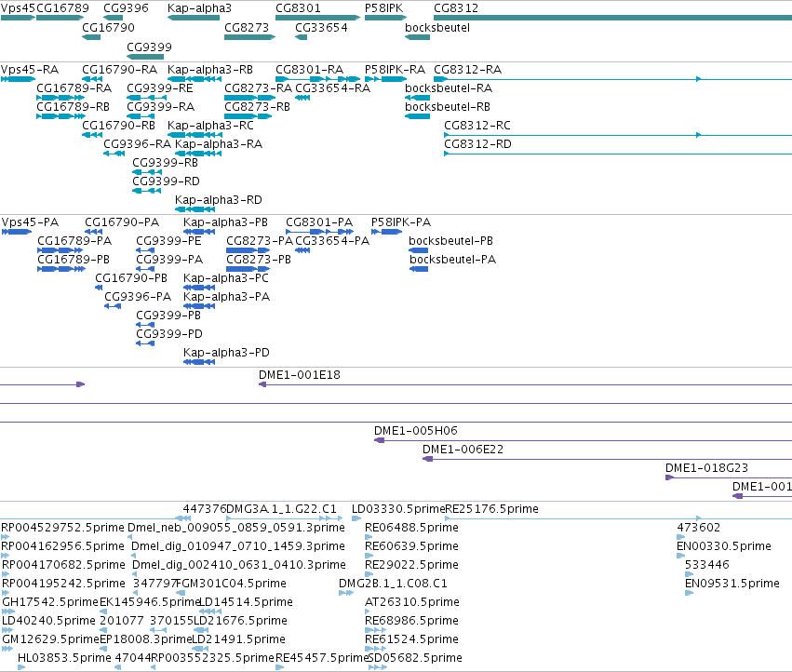The image size is (792, 672).
Task: Select the RP004529752.5prime EST label
Action: click(x=62, y=528)
